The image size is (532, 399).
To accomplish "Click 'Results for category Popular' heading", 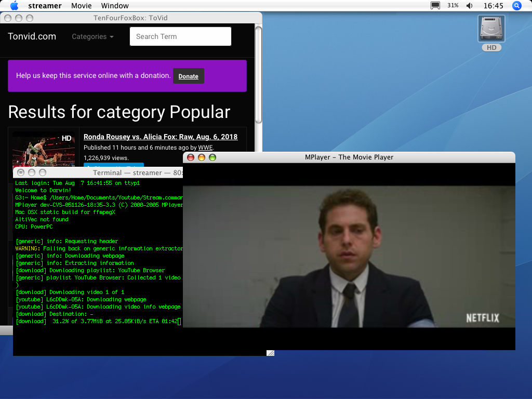I will [x=119, y=112].
